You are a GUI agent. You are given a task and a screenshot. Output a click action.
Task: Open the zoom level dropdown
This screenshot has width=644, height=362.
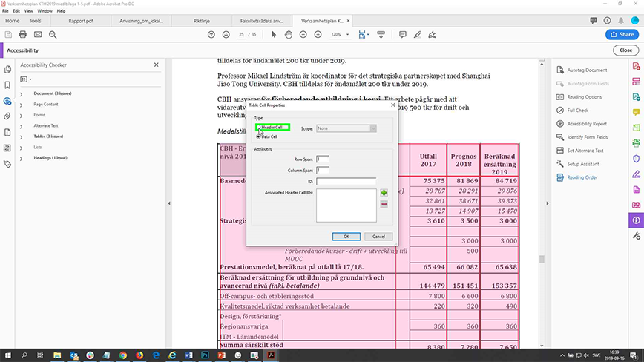(x=348, y=35)
